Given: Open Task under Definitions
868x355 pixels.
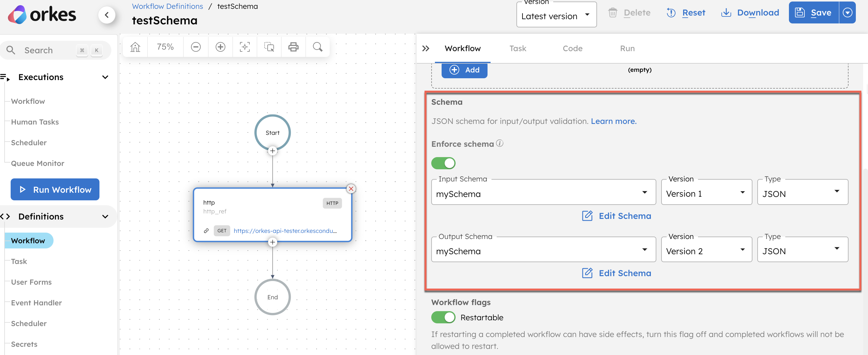Looking at the screenshot, I should (19, 262).
